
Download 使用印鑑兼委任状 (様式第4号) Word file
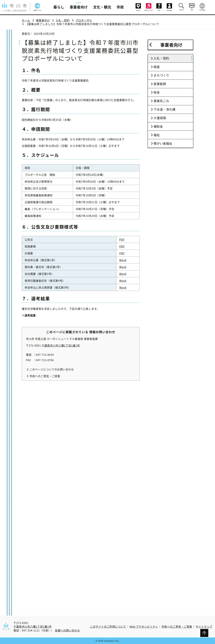pos(123,281)
